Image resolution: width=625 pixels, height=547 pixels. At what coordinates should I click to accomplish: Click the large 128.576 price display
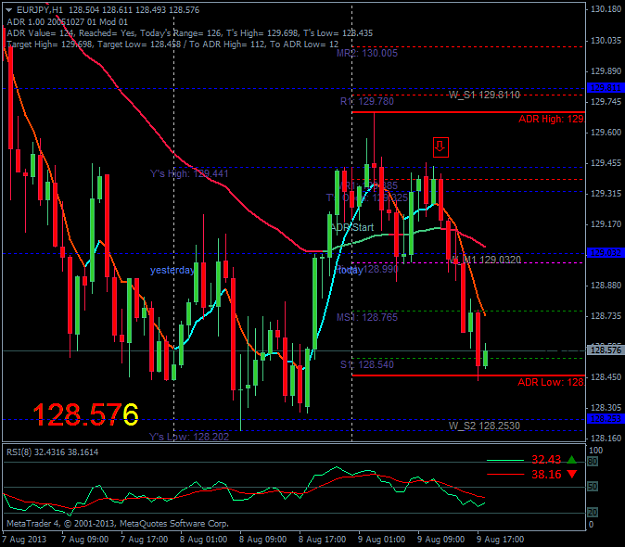point(86,415)
